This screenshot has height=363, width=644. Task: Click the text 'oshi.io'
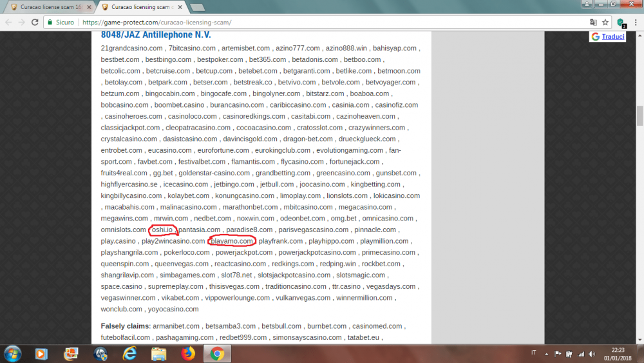pyautogui.click(x=162, y=230)
